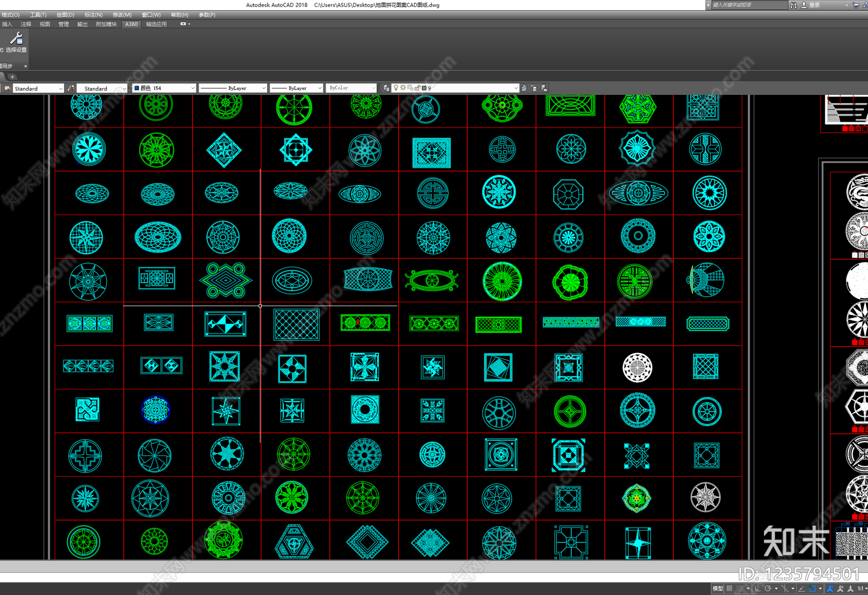The width and height of the screenshot is (868, 595).
Task: Open the 标注(N) menu
Action: pos(93,15)
